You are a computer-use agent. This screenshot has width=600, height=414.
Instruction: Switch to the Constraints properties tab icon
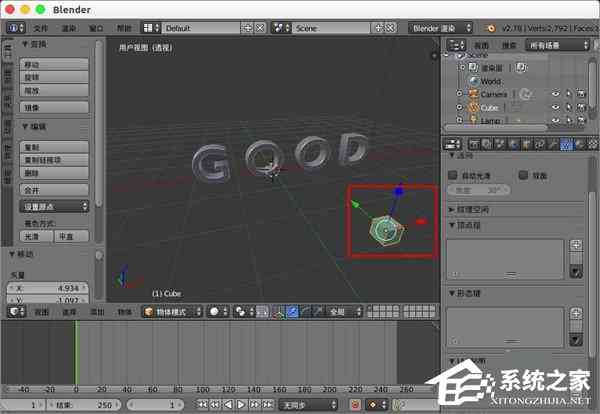click(x=540, y=144)
